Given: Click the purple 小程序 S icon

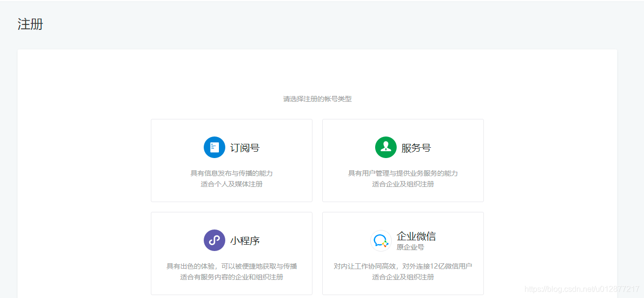Looking at the screenshot, I should 214,240.
